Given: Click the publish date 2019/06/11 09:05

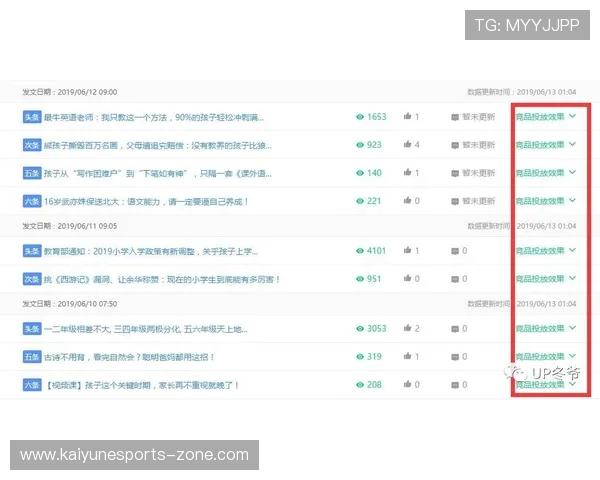Looking at the screenshot, I should (87, 226).
